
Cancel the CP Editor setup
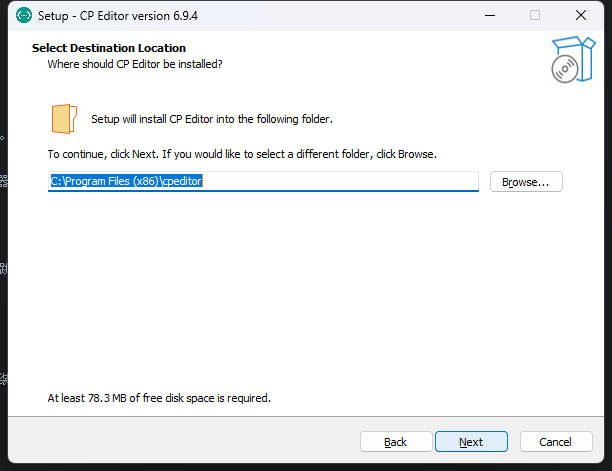(556, 441)
